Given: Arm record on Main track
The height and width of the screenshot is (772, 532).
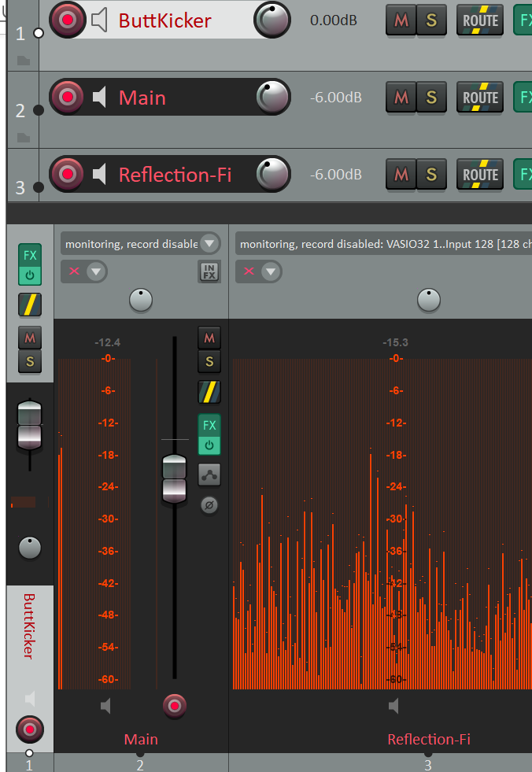Looking at the screenshot, I should [68, 97].
